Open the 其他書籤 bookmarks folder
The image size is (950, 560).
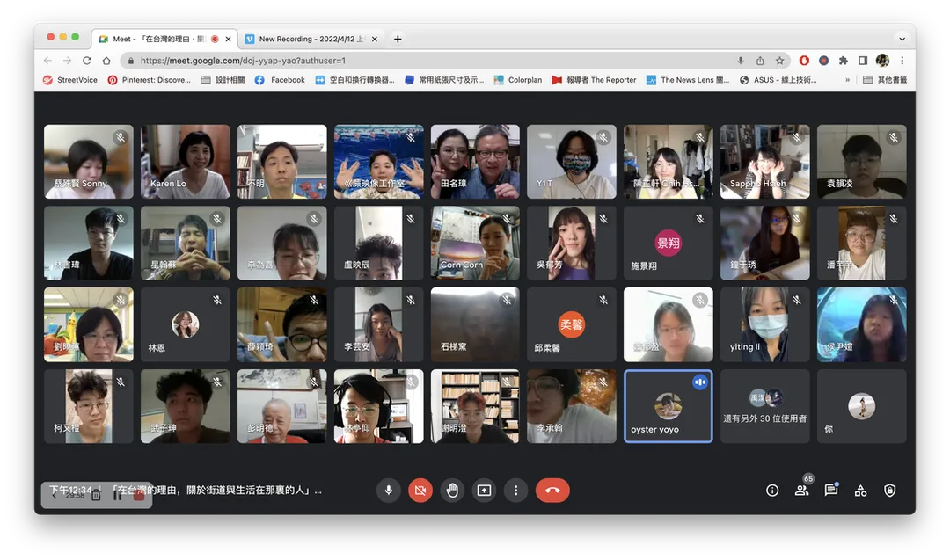click(x=885, y=80)
